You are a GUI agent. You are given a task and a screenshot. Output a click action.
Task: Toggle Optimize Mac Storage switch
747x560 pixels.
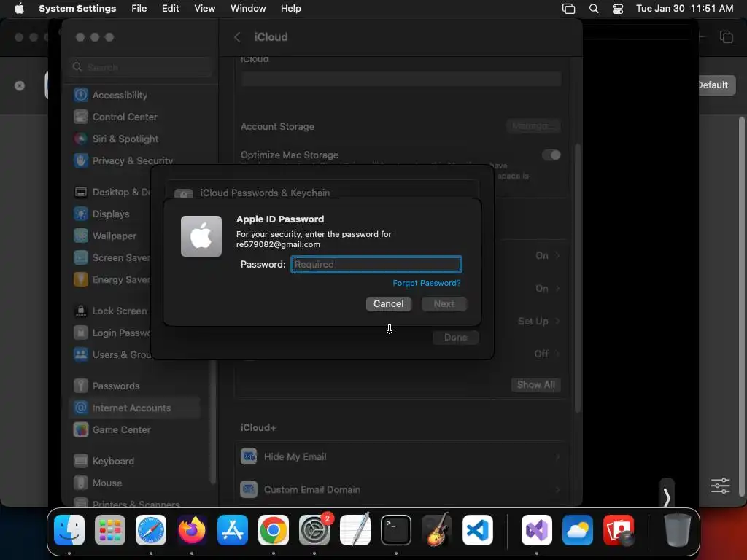(551, 155)
